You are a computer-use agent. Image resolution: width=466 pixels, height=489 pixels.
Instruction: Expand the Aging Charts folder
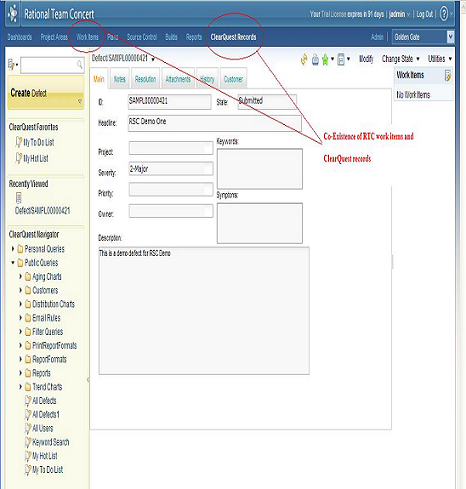tap(20, 276)
